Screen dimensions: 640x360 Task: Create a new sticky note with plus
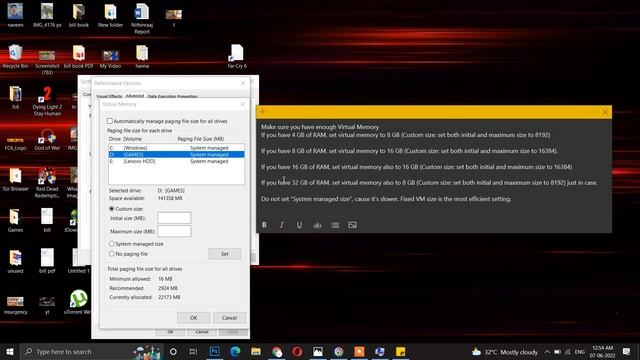[263, 112]
